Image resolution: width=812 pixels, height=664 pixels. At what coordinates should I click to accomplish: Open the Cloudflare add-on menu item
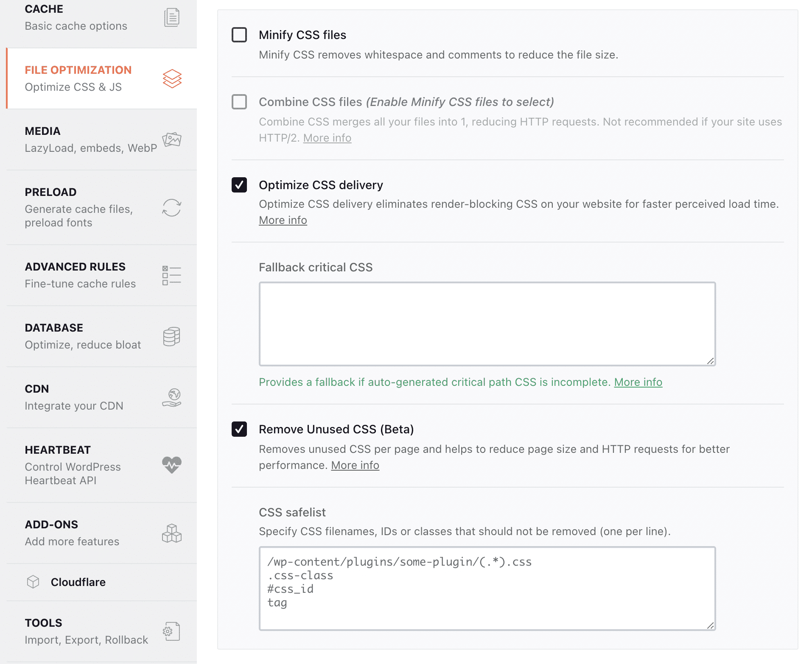tap(78, 582)
